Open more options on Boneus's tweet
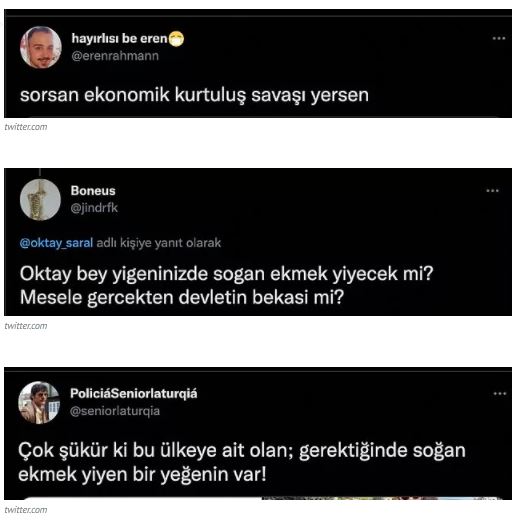 coord(492,191)
